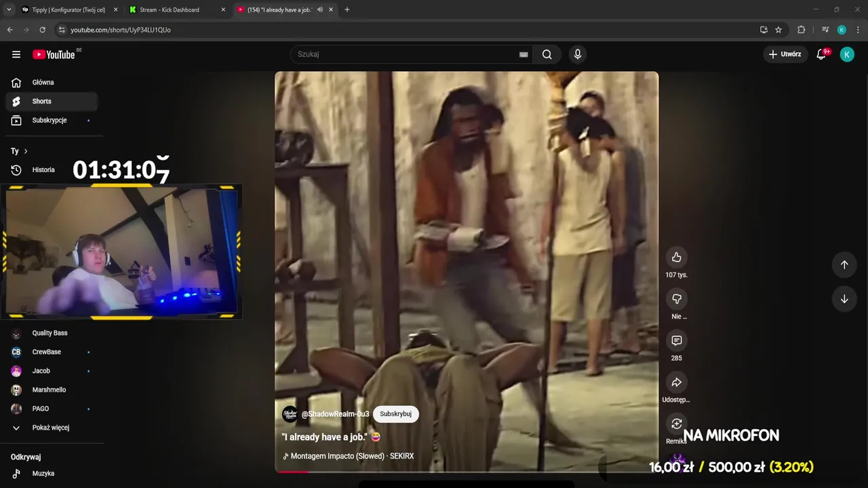Close the Kick Dashboard tab
The width and height of the screenshot is (868, 488).
pos(223,9)
